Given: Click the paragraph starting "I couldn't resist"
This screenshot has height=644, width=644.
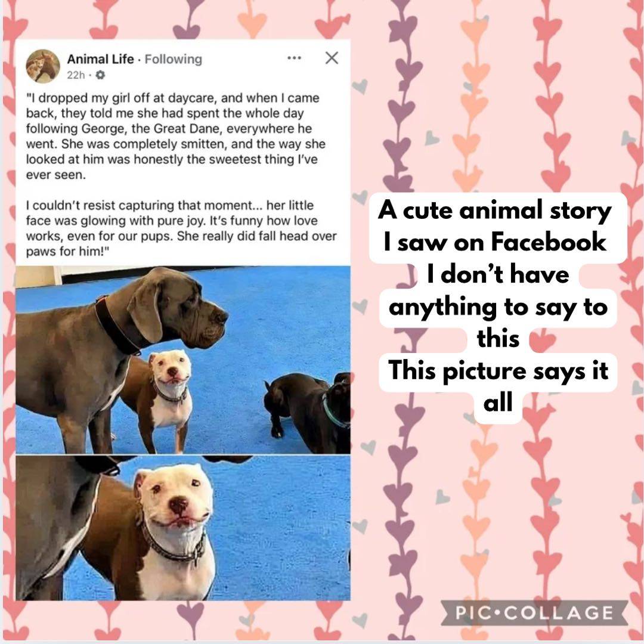Looking at the screenshot, I should pos(181,228).
